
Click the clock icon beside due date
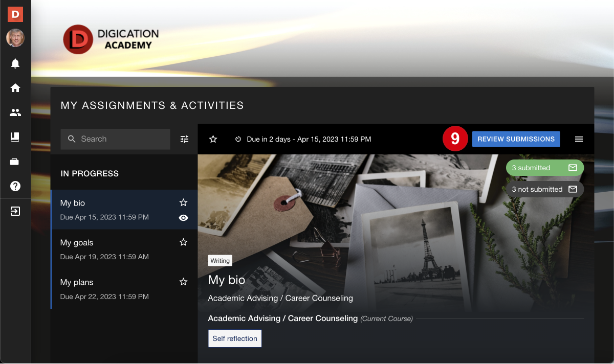point(238,139)
